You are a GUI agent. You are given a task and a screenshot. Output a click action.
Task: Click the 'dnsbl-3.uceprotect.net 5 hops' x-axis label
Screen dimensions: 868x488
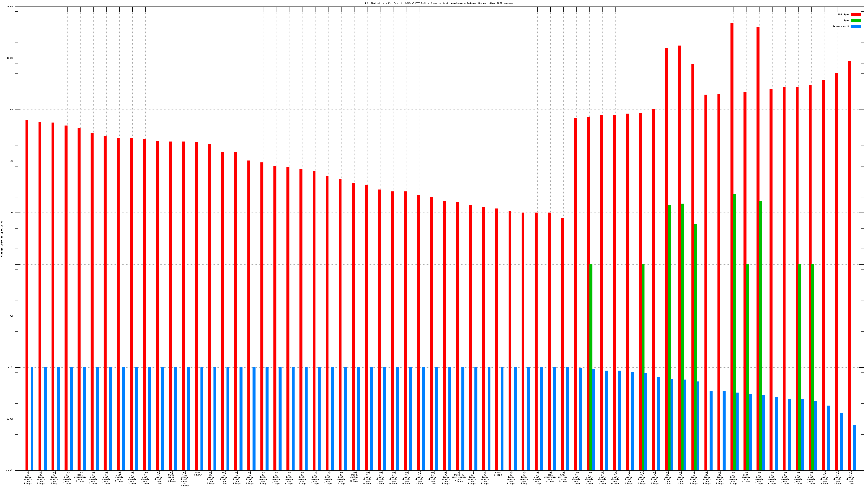(459, 477)
